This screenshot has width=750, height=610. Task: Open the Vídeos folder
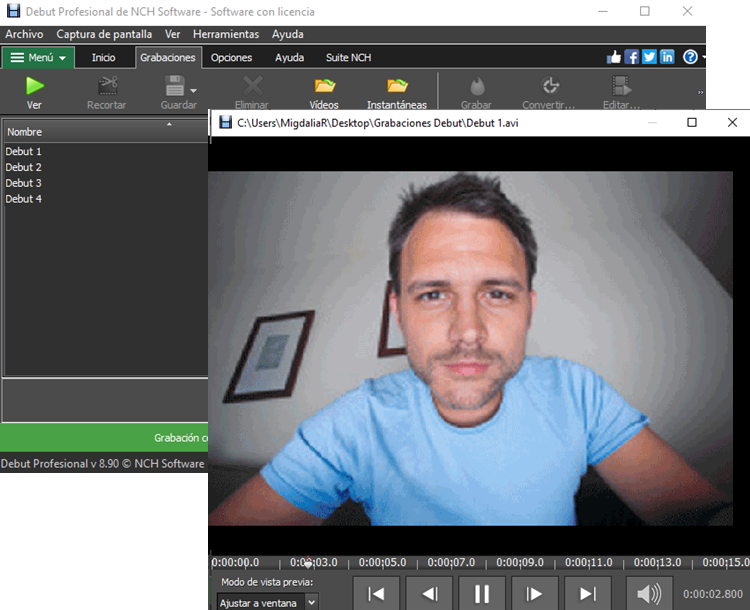pos(324,92)
